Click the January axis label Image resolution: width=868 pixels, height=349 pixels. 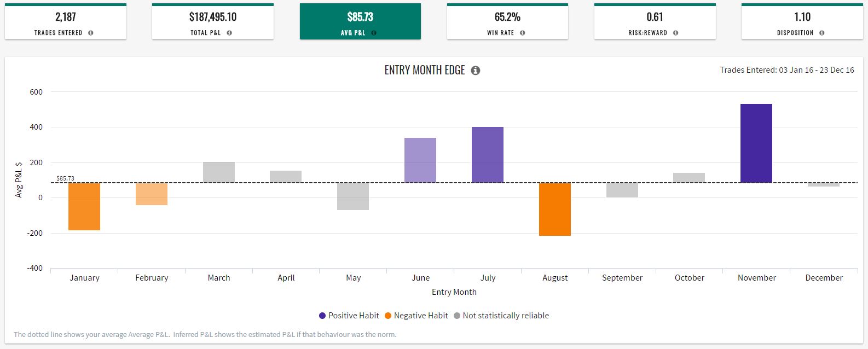click(84, 278)
